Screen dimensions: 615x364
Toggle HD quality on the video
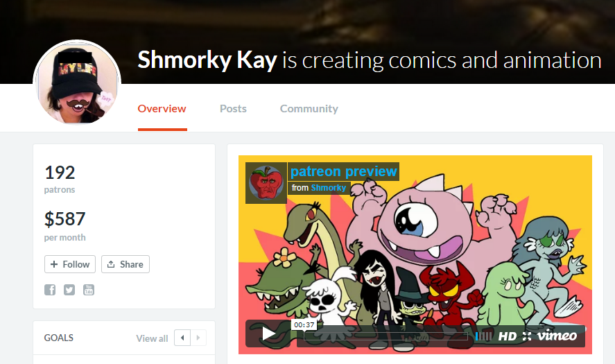click(x=507, y=336)
